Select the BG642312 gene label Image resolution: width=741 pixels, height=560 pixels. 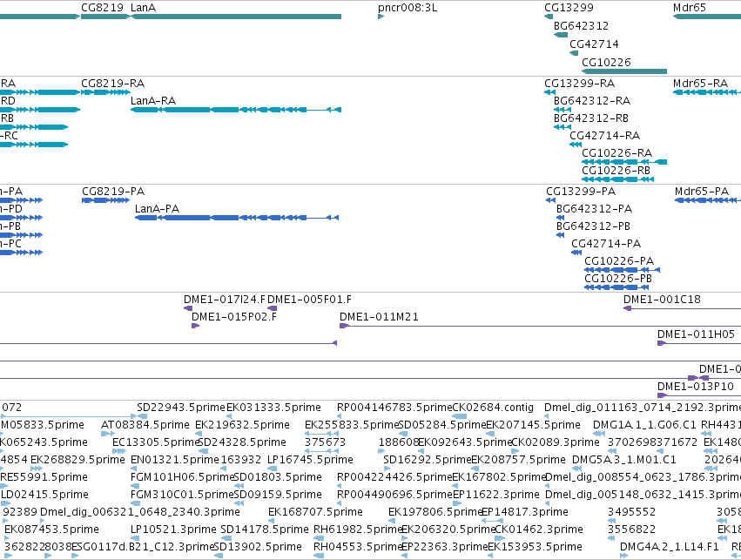[581, 25]
